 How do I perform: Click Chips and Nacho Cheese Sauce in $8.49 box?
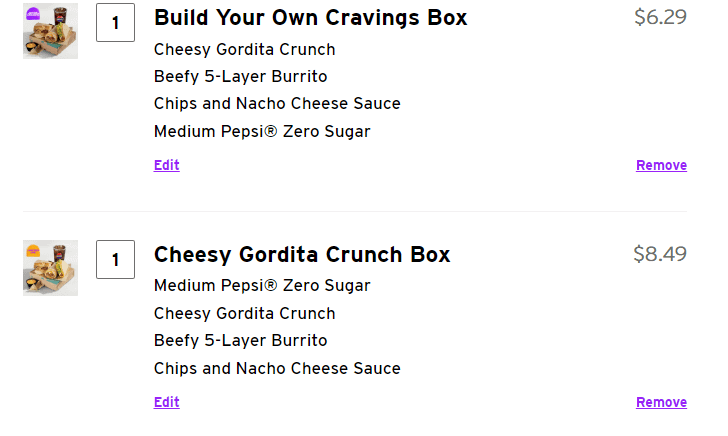pyautogui.click(x=277, y=368)
